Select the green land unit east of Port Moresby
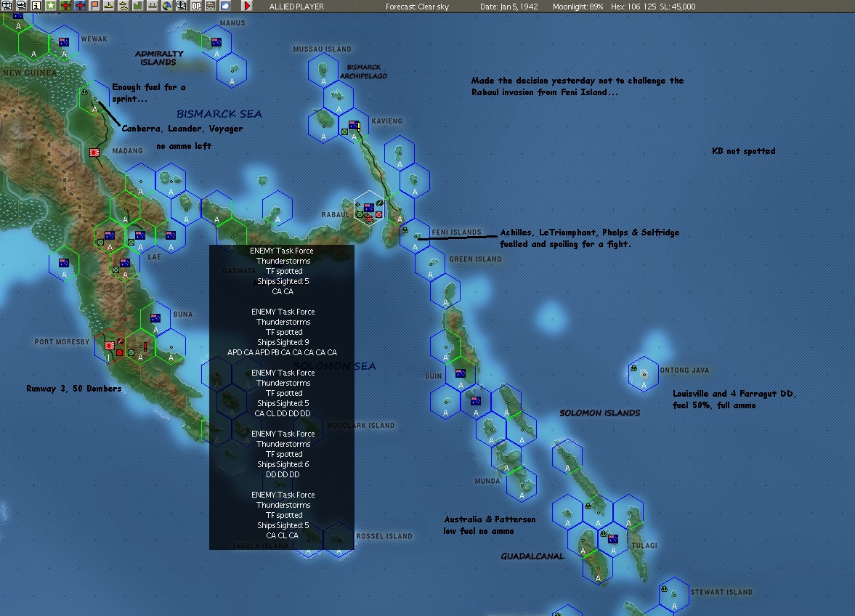Viewport: 855px width, 616px height. pyautogui.click(x=131, y=353)
